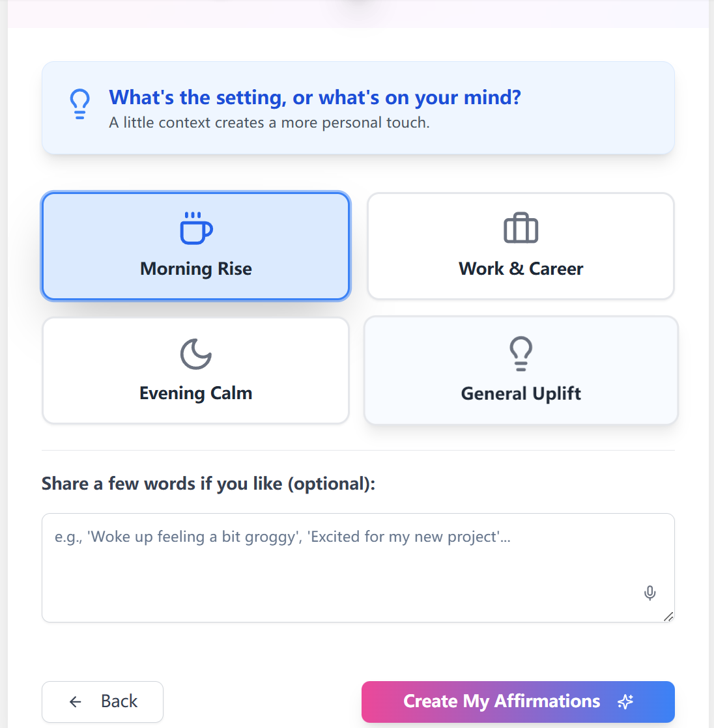Viewport: 714px width, 728px height.
Task: Click the left arrow icon beside Back
Action: pos(76,701)
